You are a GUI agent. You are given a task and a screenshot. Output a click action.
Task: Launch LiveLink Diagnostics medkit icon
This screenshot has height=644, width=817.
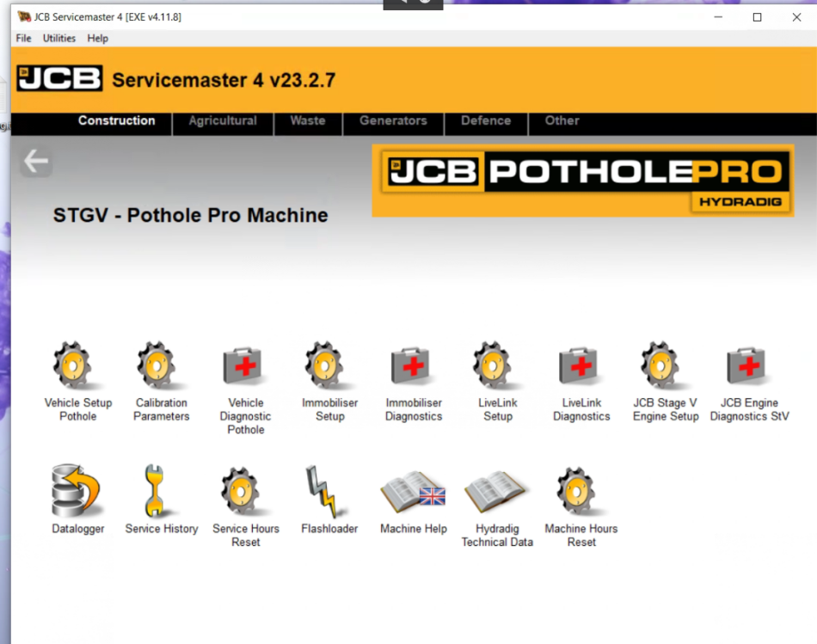point(580,365)
